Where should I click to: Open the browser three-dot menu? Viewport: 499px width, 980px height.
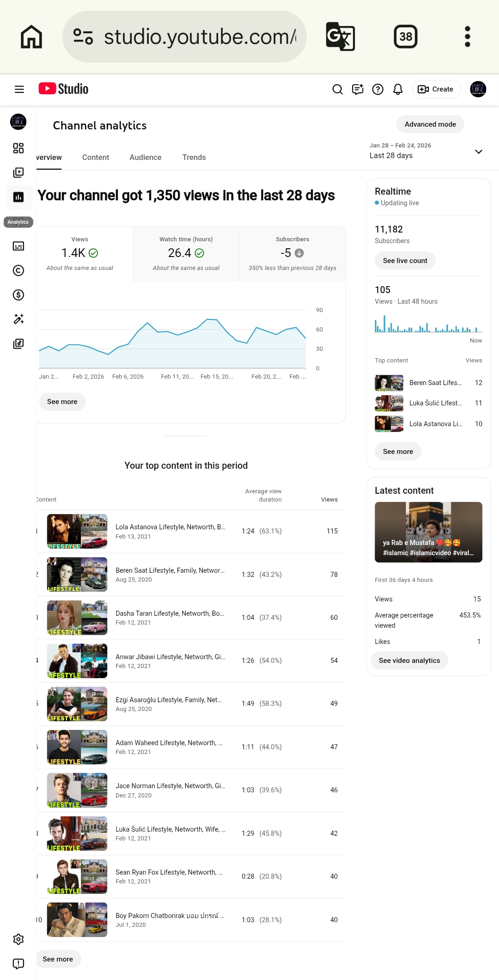point(468,37)
